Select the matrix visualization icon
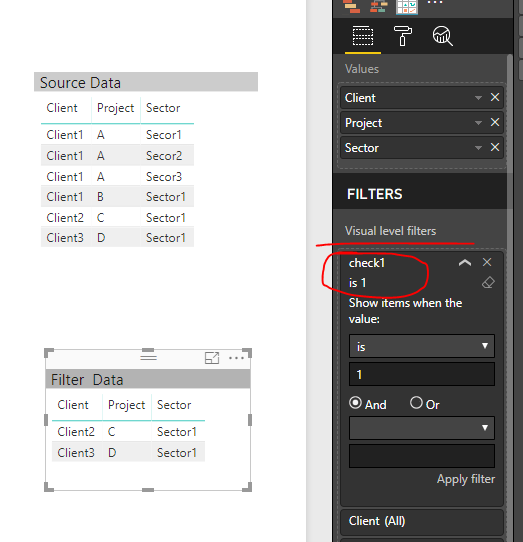The image size is (523, 542). 407,7
